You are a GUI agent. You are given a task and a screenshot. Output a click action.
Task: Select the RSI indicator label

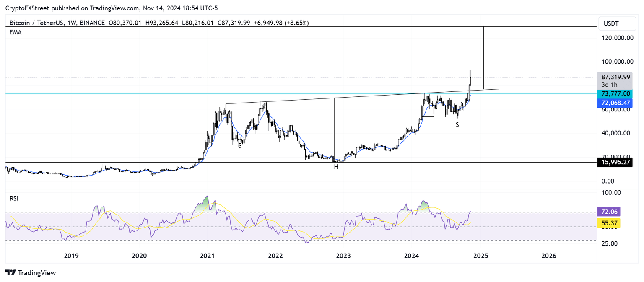pyautogui.click(x=14, y=198)
